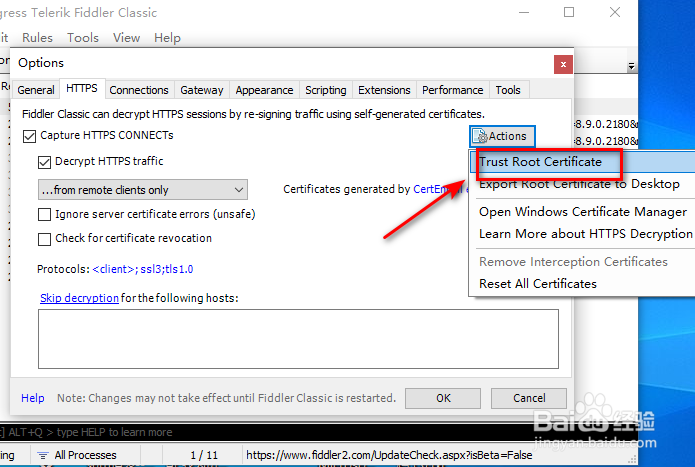Open the Gateway tab
This screenshot has width=695, height=467.
(x=202, y=90)
